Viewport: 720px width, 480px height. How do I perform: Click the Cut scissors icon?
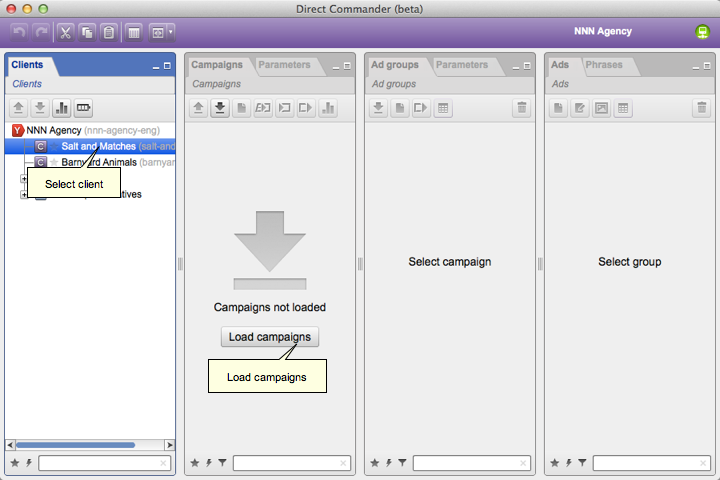[x=65, y=33]
